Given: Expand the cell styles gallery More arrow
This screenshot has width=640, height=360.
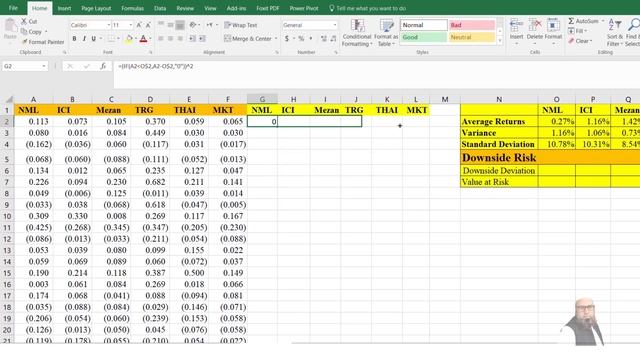Looking at the screenshot, I should pyautogui.click(x=500, y=40).
